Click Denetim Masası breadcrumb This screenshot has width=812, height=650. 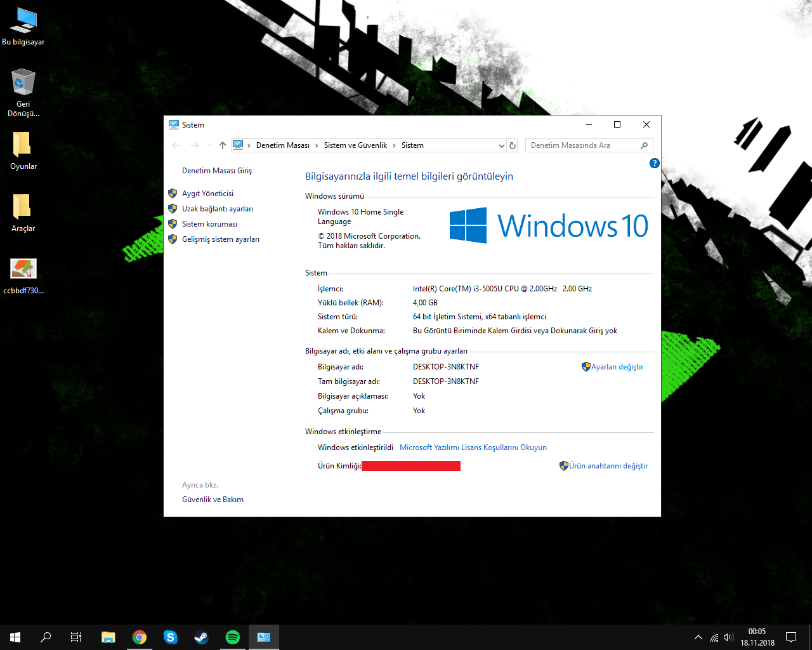coord(283,145)
